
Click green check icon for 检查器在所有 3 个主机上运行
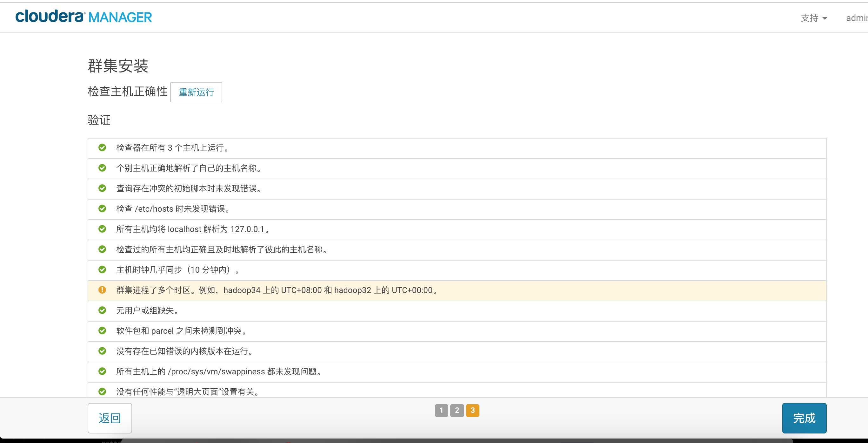tap(102, 147)
